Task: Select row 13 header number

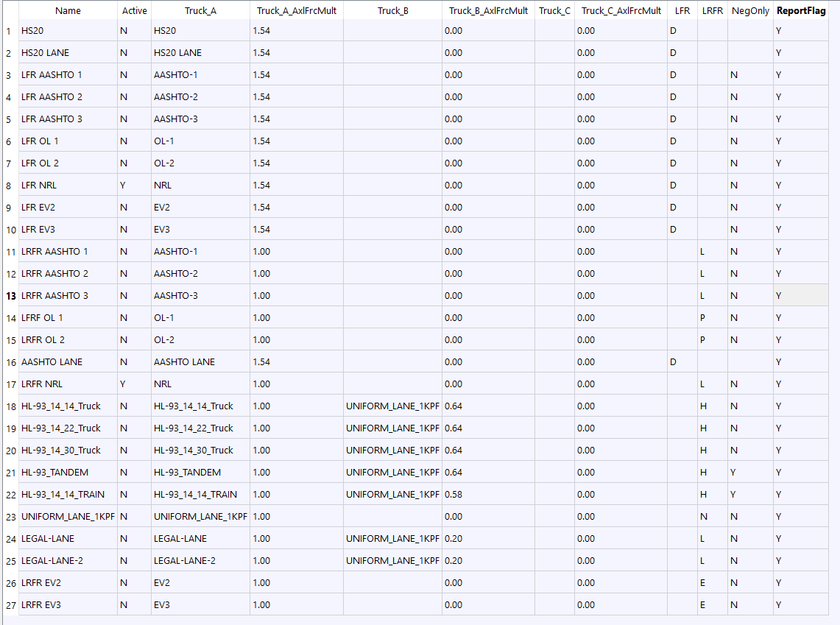Action: click(9, 296)
